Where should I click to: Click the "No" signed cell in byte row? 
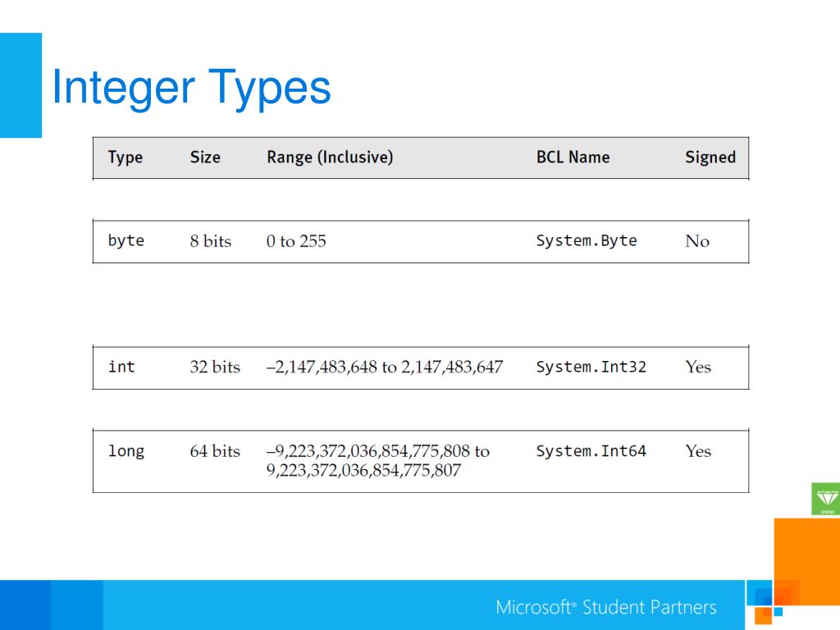[x=697, y=241]
